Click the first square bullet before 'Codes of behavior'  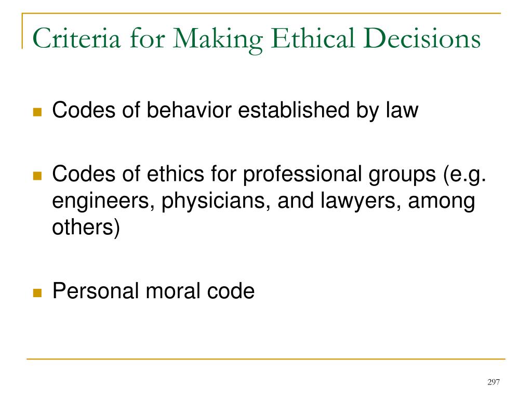[x=37, y=112]
